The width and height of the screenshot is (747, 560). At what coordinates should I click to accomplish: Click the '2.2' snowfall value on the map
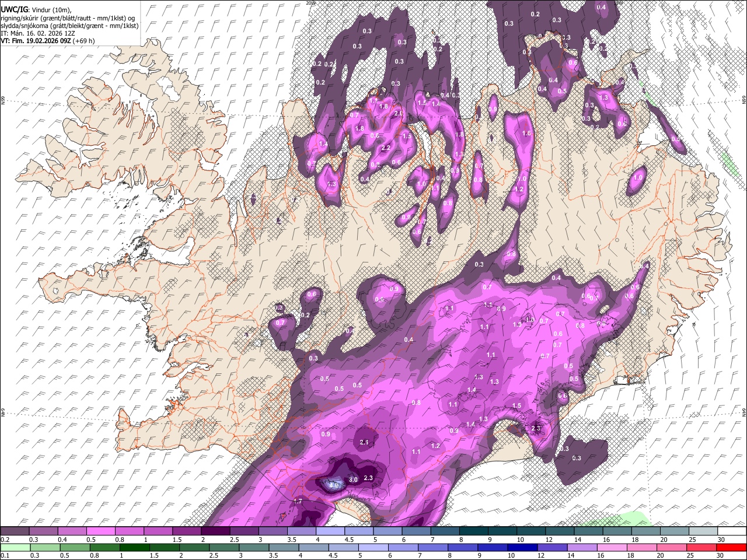385,148
